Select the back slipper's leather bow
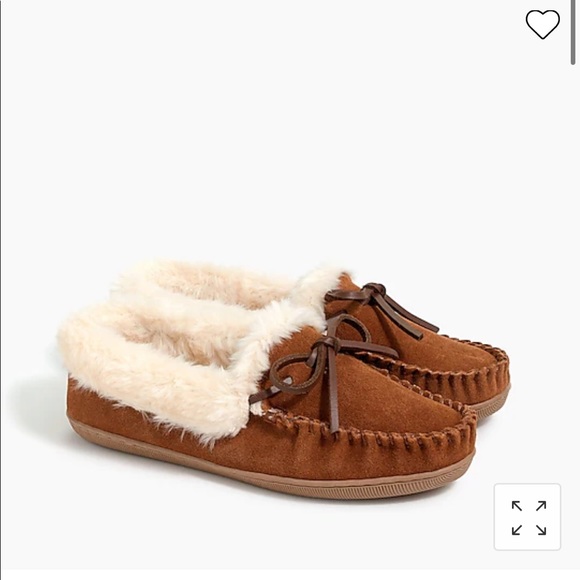The height and width of the screenshot is (580, 580). point(381,309)
